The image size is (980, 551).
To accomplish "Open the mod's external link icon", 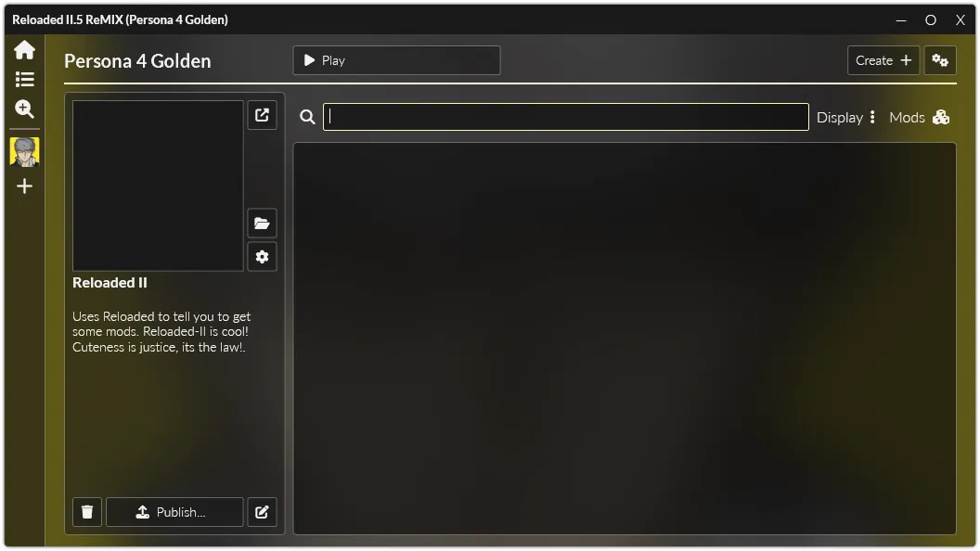I will pyautogui.click(x=262, y=115).
